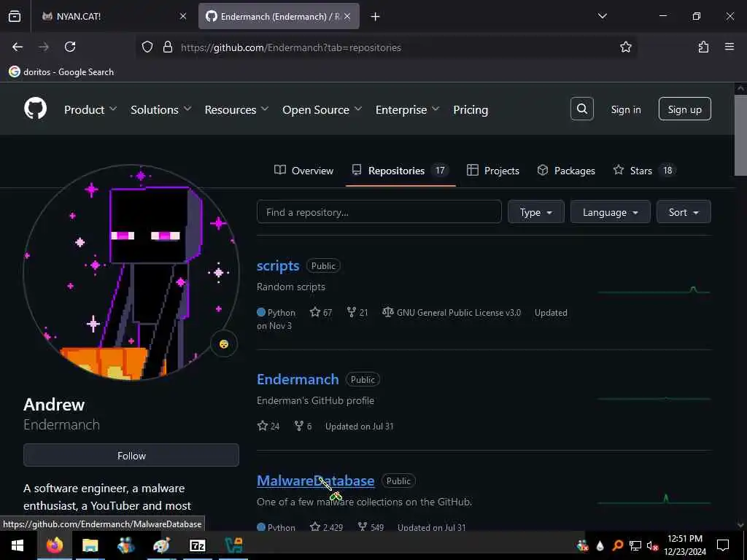
Task: Open the Firefox extensions puzzle icon
Action: (703, 47)
